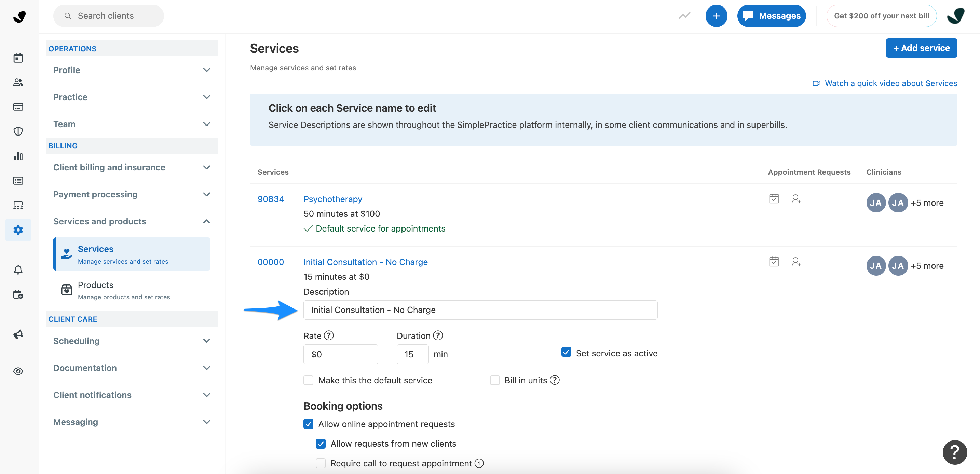Select Products under Services and products

pyautogui.click(x=95, y=285)
